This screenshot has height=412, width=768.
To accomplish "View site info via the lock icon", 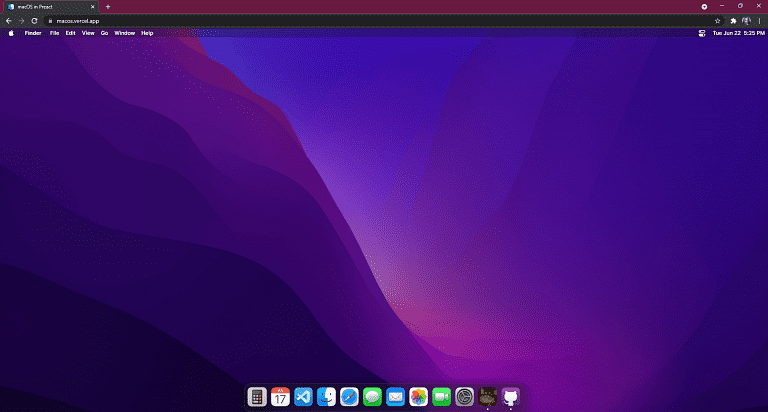I will [50, 21].
